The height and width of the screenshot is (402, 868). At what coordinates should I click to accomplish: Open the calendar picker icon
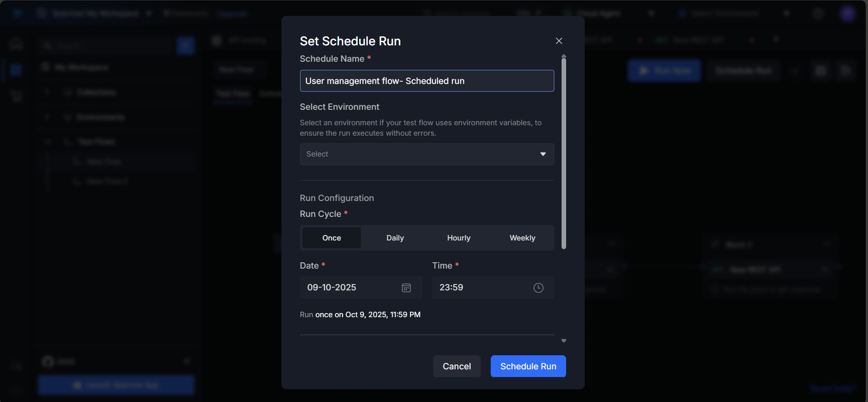pyautogui.click(x=406, y=288)
